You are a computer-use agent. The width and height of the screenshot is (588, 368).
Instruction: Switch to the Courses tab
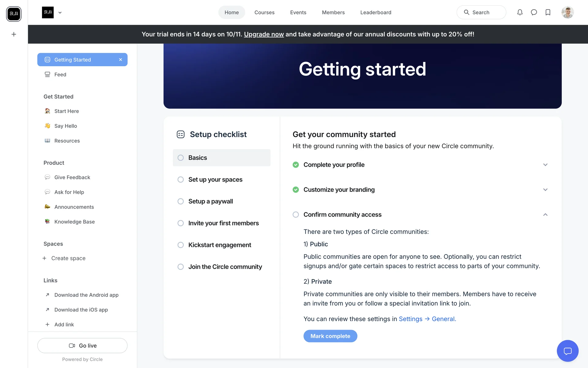[x=264, y=13]
